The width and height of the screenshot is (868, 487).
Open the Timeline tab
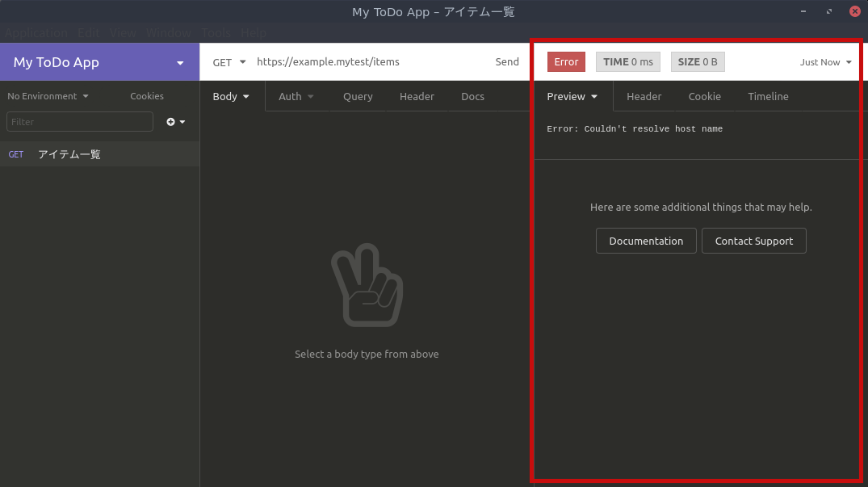[768, 97]
